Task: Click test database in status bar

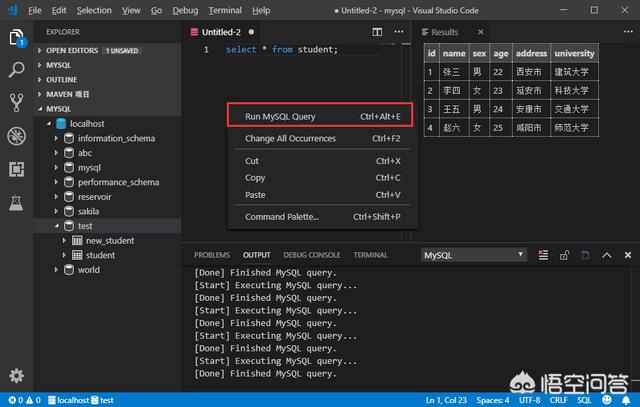Action: 102,400
